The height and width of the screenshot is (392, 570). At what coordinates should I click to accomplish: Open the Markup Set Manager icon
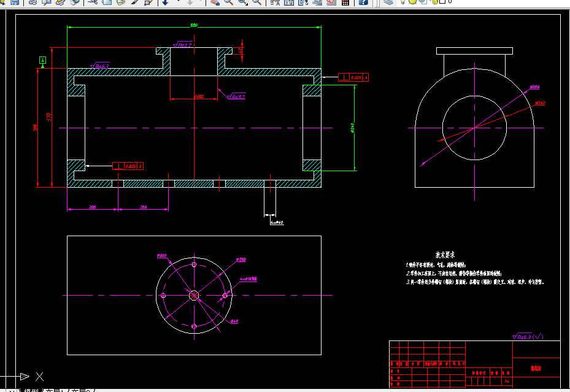coord(331,2)
